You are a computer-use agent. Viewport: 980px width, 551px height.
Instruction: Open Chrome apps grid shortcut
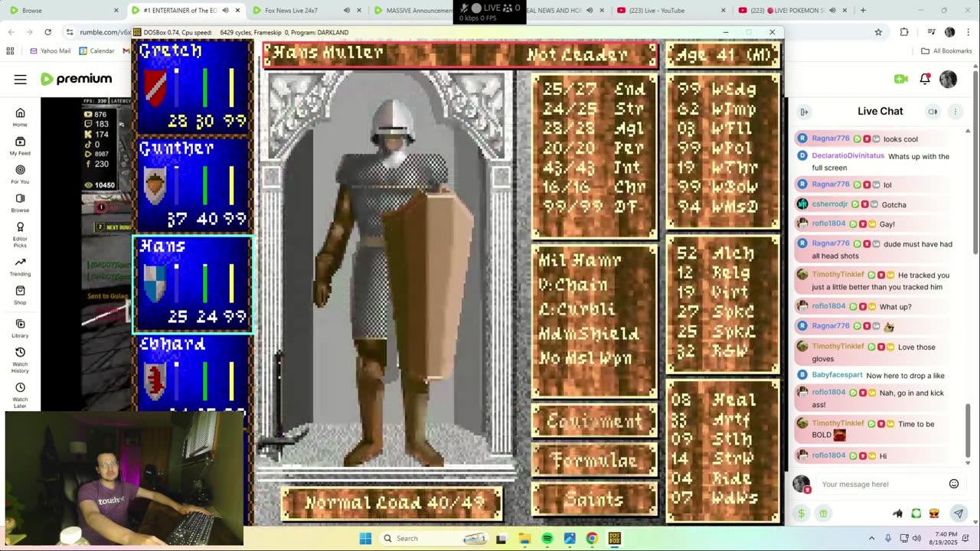(10, 51)
